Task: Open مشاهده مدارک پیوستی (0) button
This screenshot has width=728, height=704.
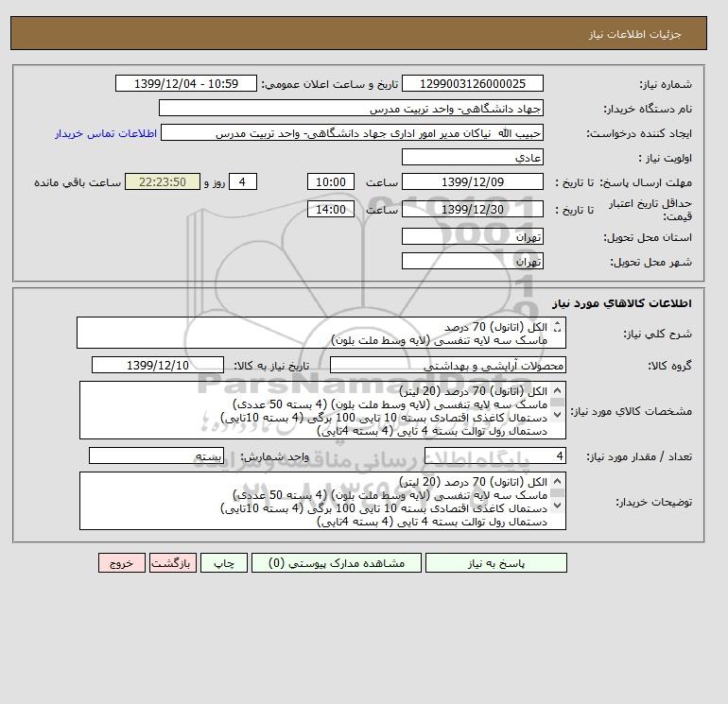Action: pos(337,563)
